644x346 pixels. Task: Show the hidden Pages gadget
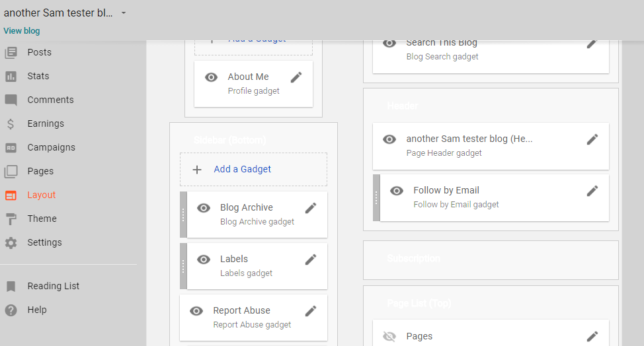tap(389, 337)
